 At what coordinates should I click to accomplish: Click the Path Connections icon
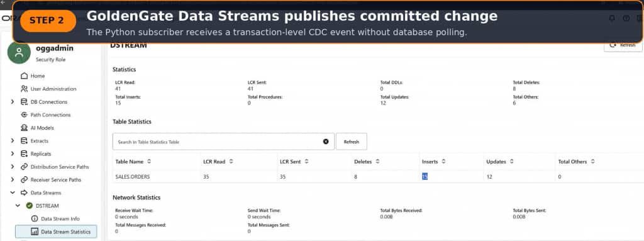click(x=25, y=115)
